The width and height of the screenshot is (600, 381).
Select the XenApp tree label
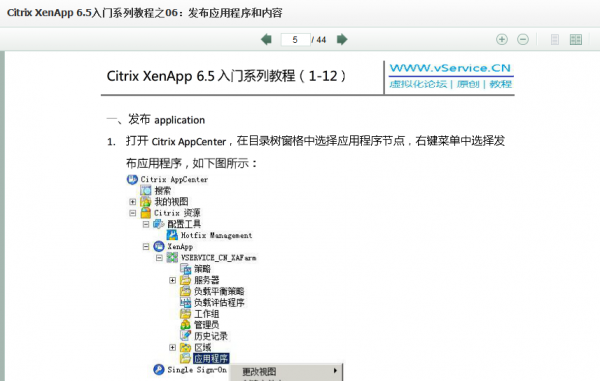(180, 247)
